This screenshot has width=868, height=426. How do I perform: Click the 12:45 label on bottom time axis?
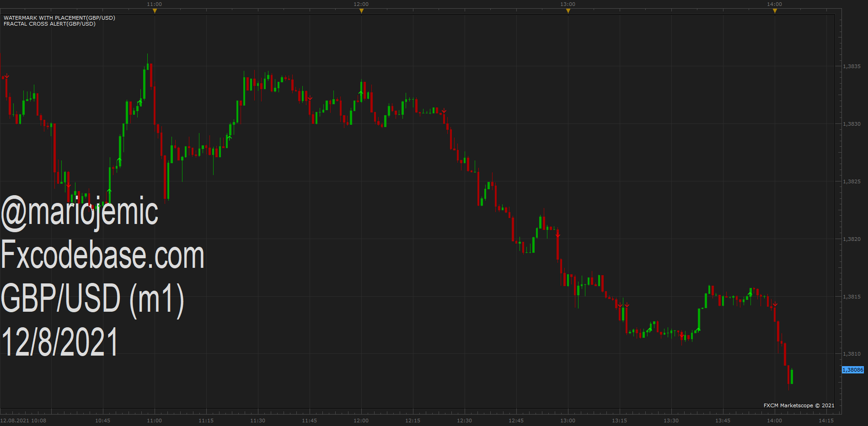[x=516, y=421]
